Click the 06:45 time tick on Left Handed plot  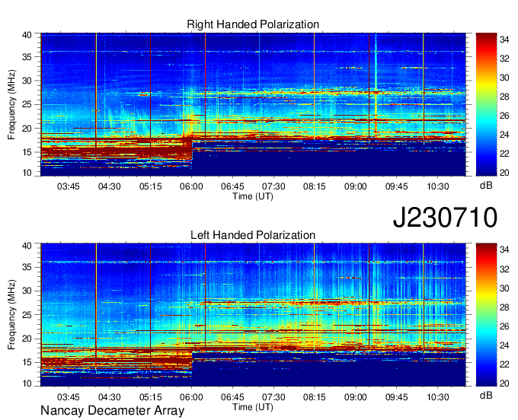click(232, 397)
